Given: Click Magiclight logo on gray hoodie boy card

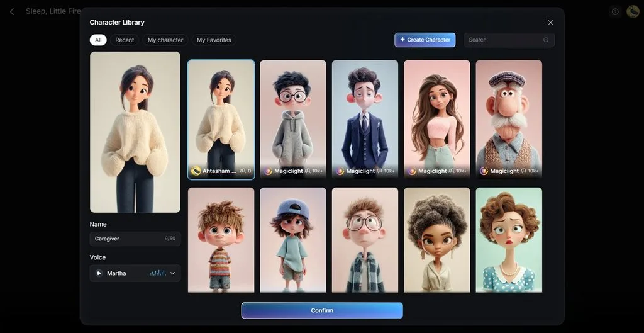Looking at the screenshot, I should pyautogui.click(x=268, y=171).
